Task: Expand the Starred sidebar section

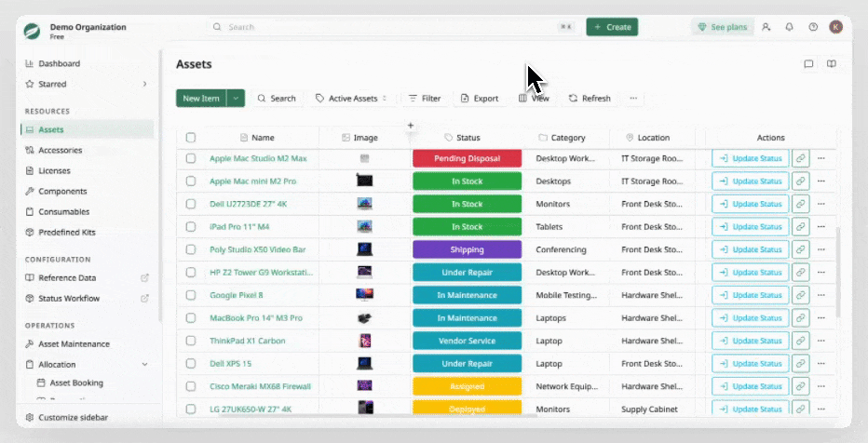Action: point(144,84)
